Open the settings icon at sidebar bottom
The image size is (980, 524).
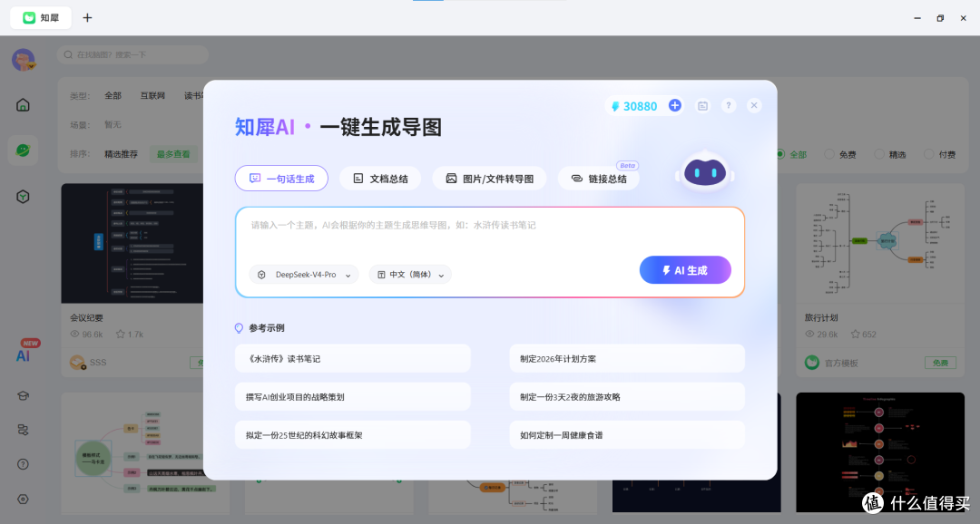[x=23, y=499]
